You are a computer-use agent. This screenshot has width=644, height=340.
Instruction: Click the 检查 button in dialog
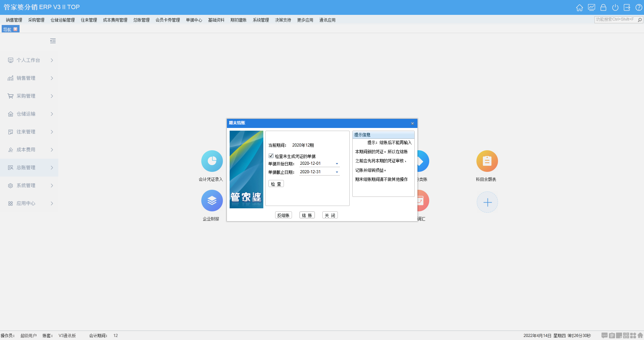(276, 184)
